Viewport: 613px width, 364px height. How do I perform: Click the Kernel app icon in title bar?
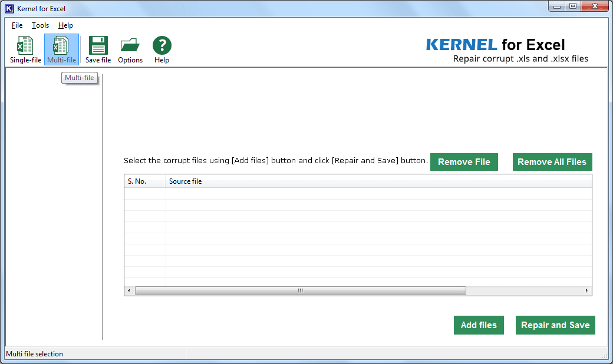tap(9, 9)
